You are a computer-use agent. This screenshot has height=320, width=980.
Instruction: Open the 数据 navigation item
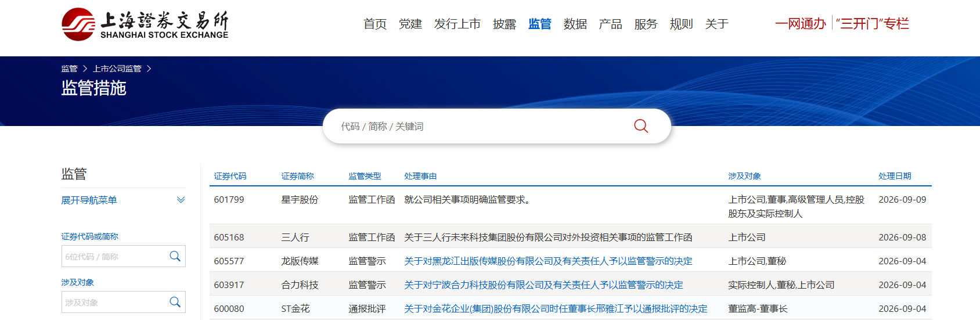(x=575, y=24)
